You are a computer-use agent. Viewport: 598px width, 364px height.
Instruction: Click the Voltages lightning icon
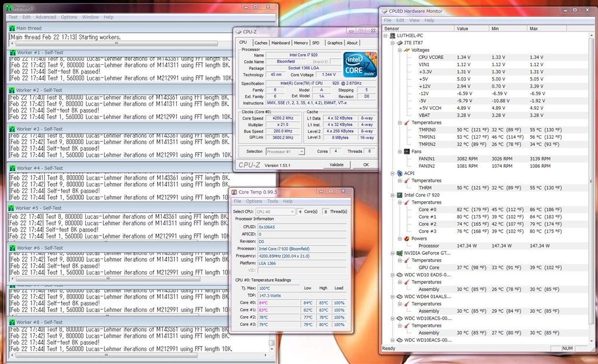coord(407,50)
